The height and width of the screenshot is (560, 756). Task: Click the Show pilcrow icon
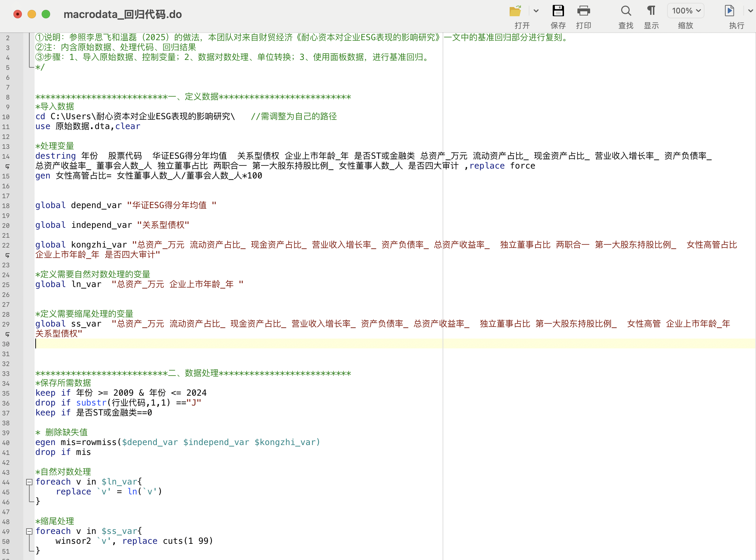651,11
